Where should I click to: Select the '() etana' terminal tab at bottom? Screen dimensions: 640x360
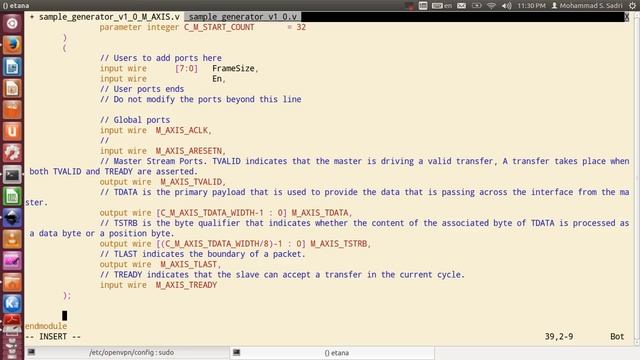[x=333, y=352]
